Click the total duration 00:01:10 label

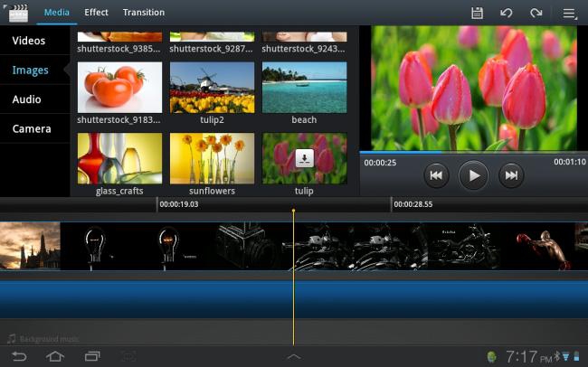click(x=570, y=162)
